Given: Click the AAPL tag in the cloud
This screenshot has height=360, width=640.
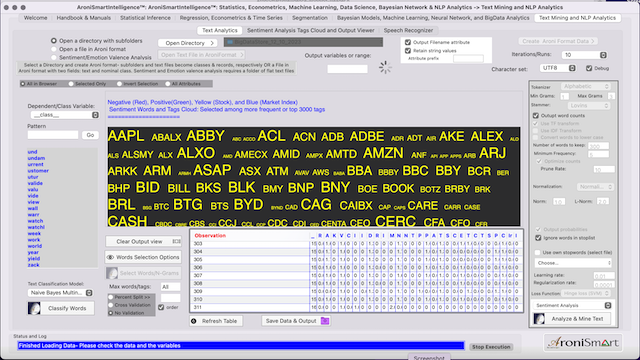Looking at the screenshot, I should coord(126,136).
